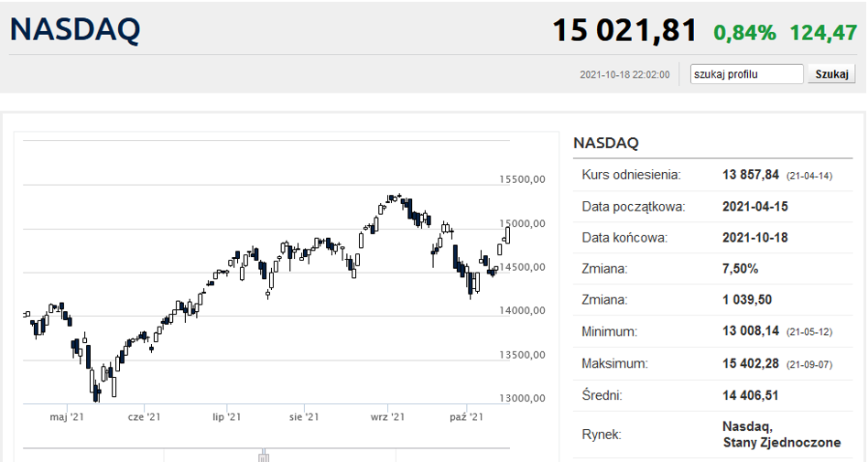Click the 15500,00 y-axis price label
Screen dimensions: 868x462
click(x=522, y=179)
